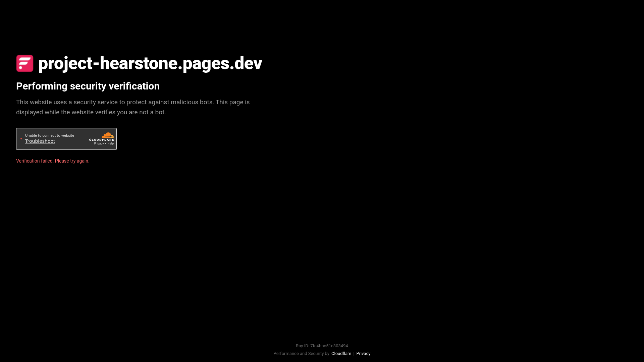Viewport: 644px width, 362px height.
Task: Select the project-hearstone.pages.dev heading
Action: click(150, 63)
